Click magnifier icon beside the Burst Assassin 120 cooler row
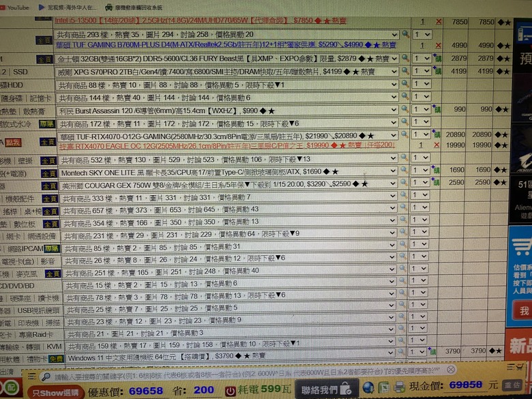 (404, 109)
